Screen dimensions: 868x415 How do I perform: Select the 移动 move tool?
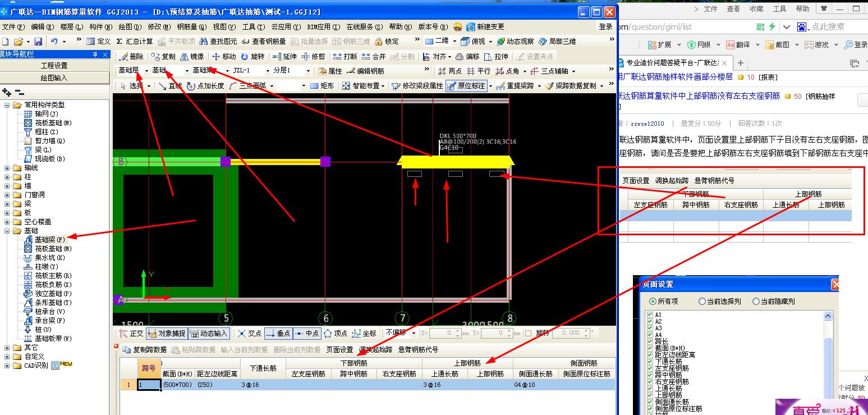click(224, 57)
